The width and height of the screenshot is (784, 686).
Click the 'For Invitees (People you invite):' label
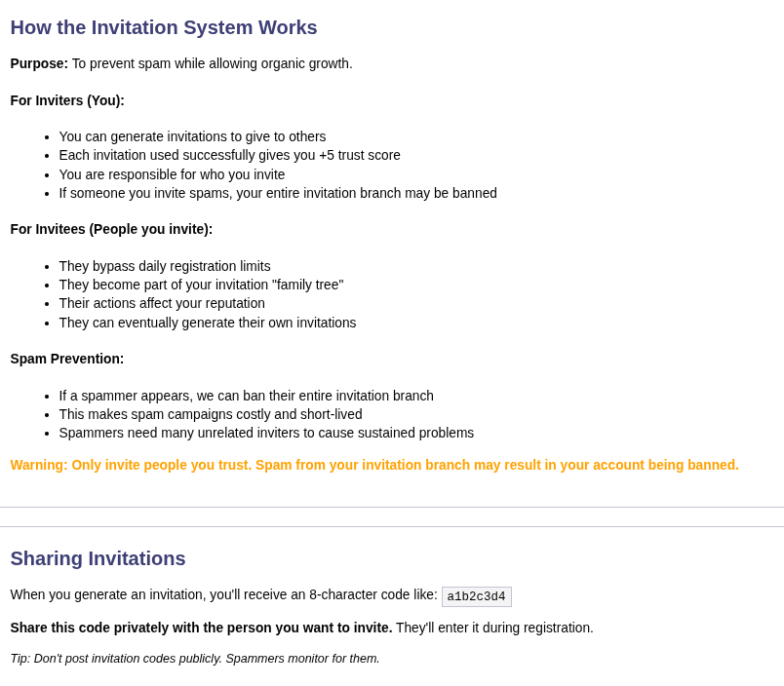(x=111, y=229)
